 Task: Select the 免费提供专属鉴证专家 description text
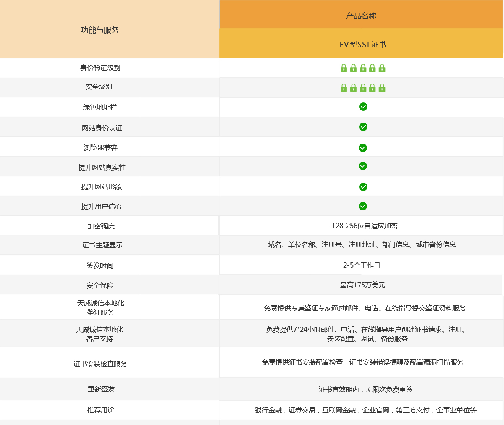coord(365,308)
